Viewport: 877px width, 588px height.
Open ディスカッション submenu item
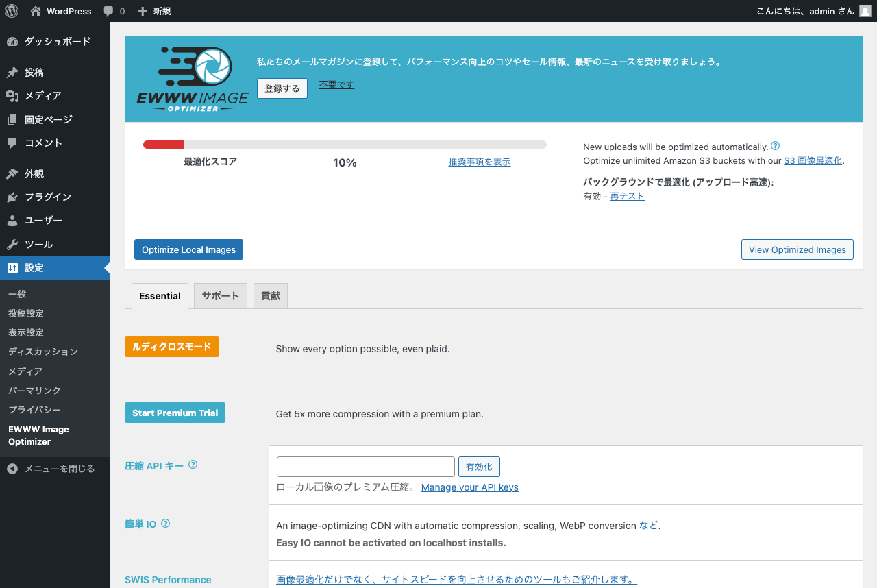[43, 352]
